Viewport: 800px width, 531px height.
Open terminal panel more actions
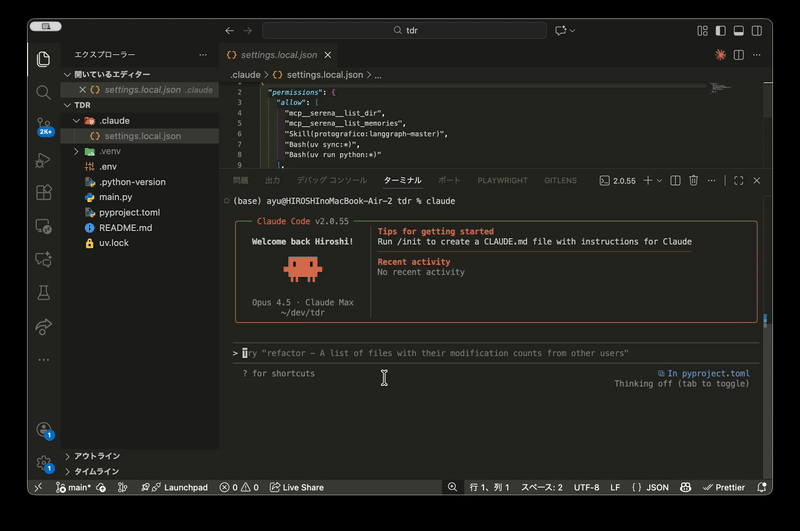712,181
